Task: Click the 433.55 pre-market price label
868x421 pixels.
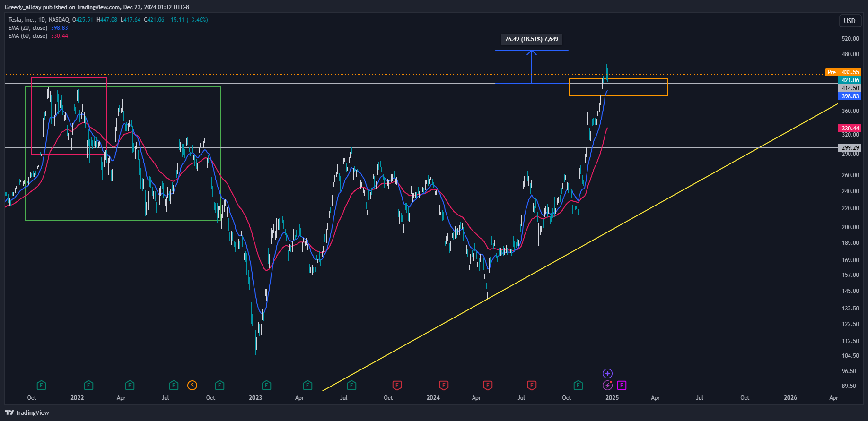Action: (850, 72)
